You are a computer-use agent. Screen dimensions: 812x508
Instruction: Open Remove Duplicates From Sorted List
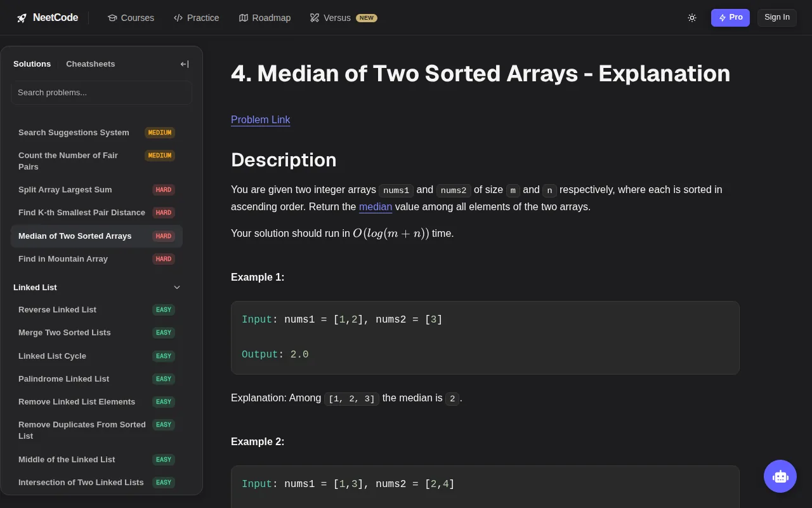[96, 431]
